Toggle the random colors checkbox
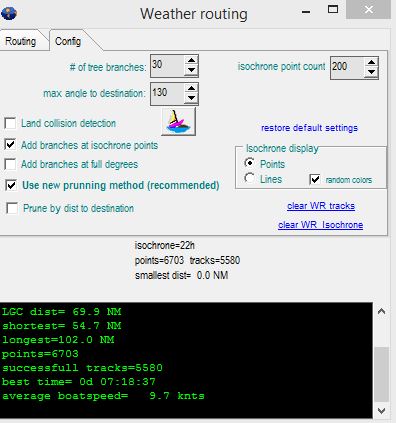The width and height of the screenshot is (396, 423). click(315, 179)
